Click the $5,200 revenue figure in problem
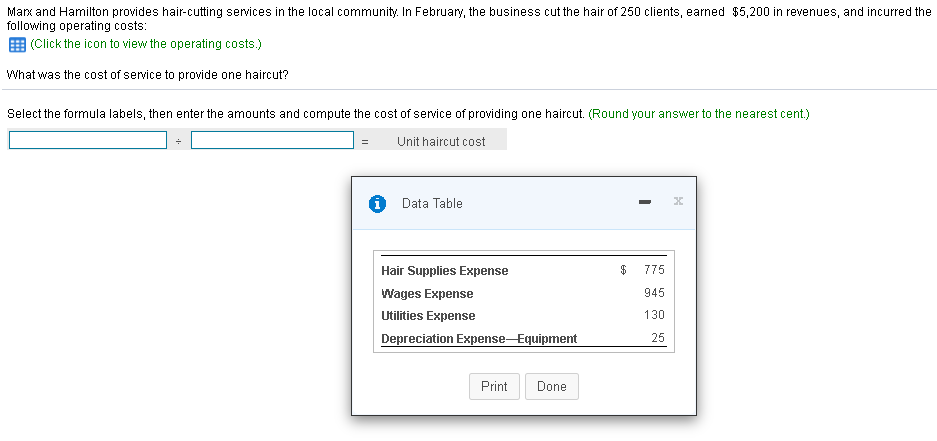Viewport: 937px width, 441px height. tap(750, 12)
